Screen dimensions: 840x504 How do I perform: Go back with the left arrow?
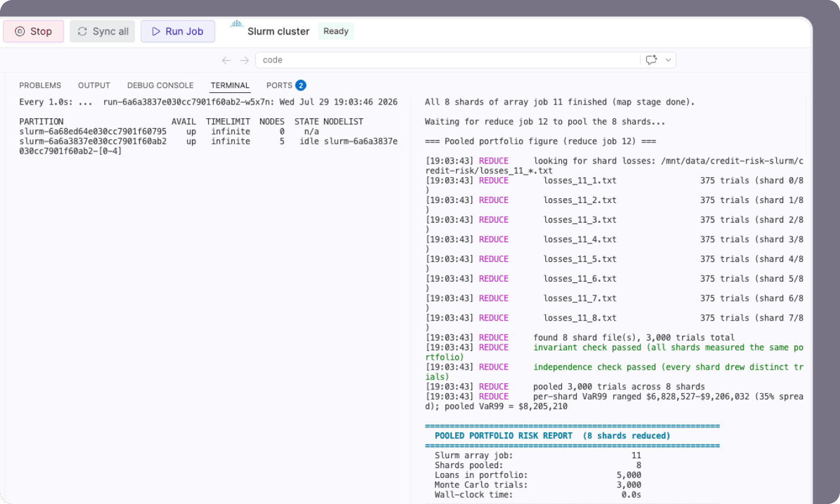(x=226, y=60)
